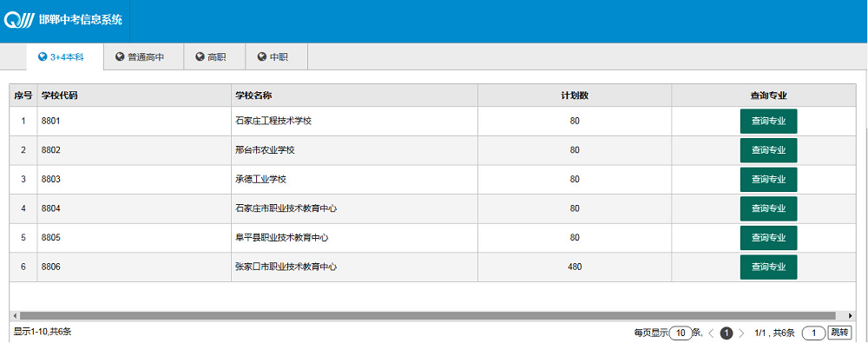Click the 1/1, 共6条 page info text
Viewport: 868px width, 343px height.
[774, 333]
